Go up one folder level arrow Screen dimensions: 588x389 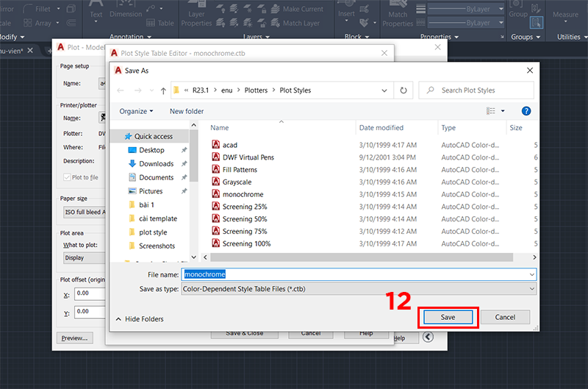pos(163,90)
